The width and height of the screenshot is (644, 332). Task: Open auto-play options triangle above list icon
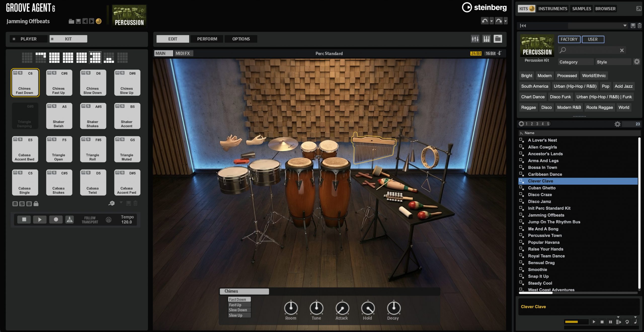[x=618, y=317]
